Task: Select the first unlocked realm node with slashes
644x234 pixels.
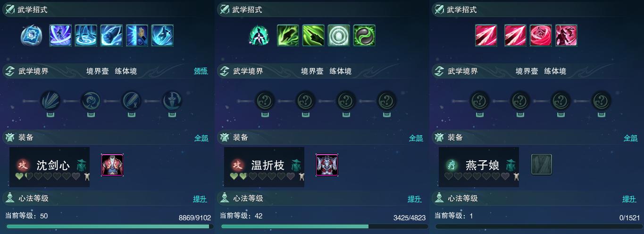Action: [x=50, y=101]
